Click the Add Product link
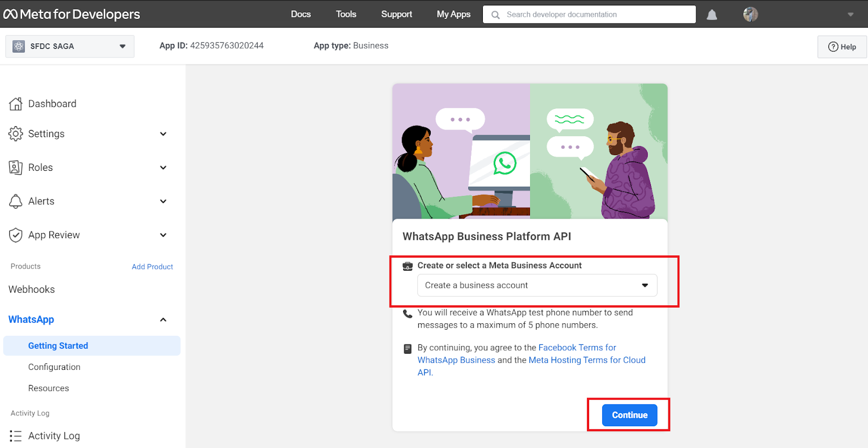Image resolution: width=868 pixels, height=448 pixels. 152,267
